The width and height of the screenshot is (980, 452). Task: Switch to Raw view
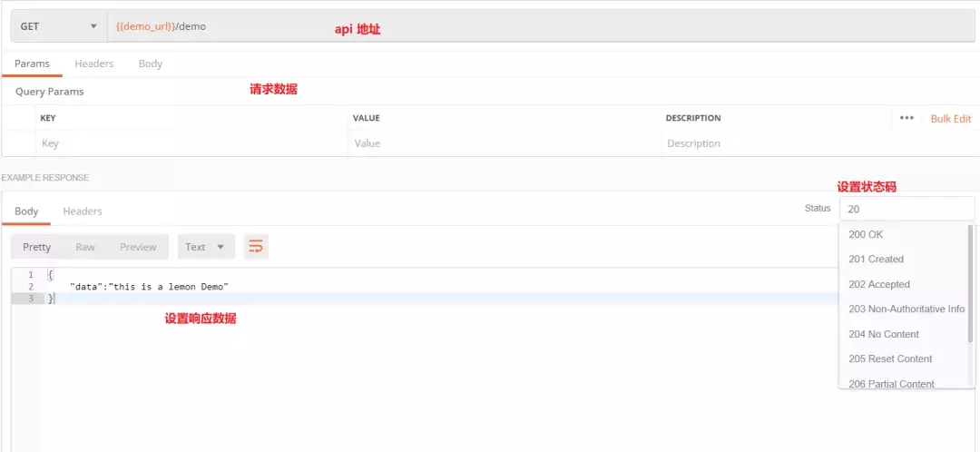(x=85, y=247)
